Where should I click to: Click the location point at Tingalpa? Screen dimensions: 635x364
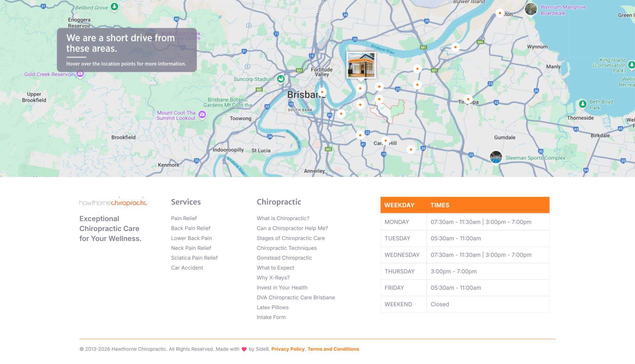(468, 99)
